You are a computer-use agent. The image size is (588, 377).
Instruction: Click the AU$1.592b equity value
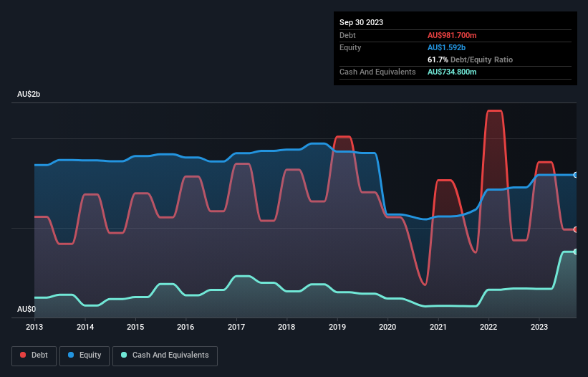click(x=446, y=47)
